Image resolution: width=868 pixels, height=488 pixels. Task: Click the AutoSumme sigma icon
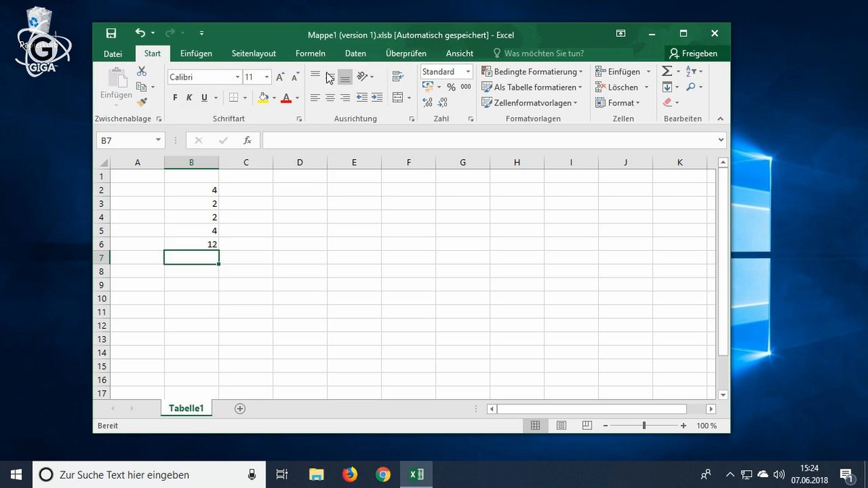[x=667, y=71]
